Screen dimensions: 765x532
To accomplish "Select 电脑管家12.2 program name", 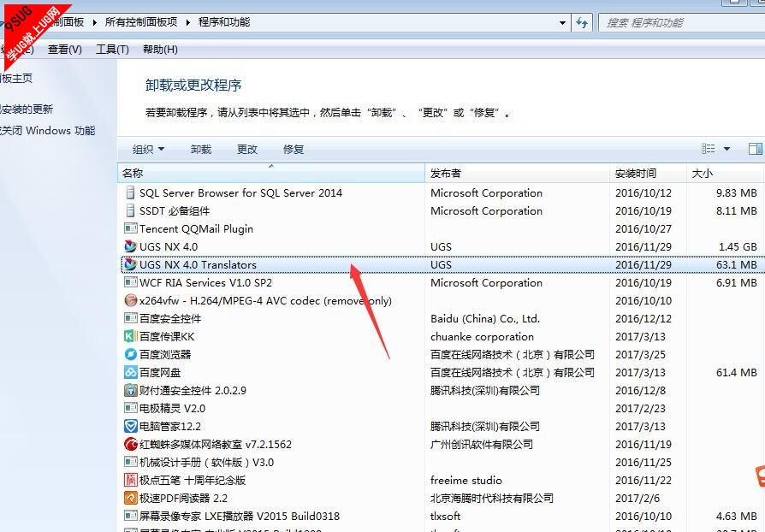I will [x=170, y=426].
